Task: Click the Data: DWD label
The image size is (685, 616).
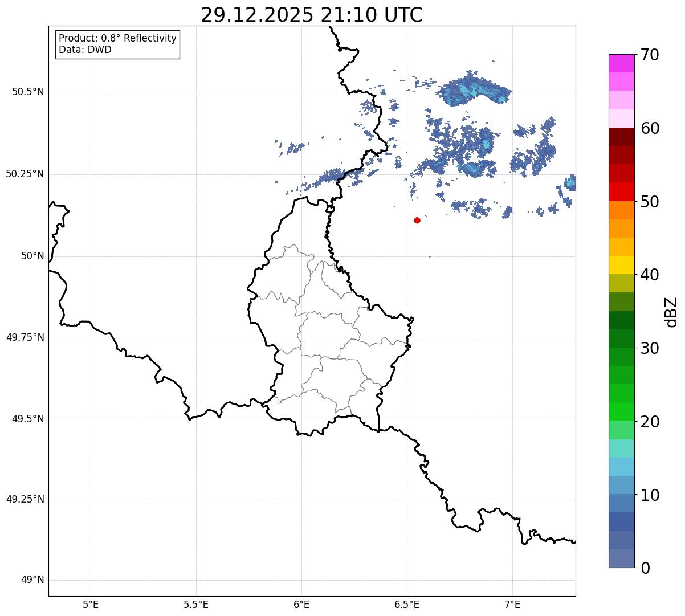Action: point(85,50)
